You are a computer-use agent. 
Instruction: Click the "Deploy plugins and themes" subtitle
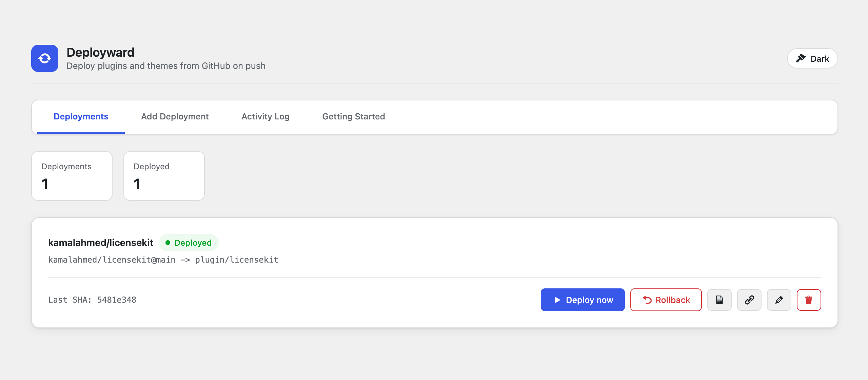[x=166, y=66]
